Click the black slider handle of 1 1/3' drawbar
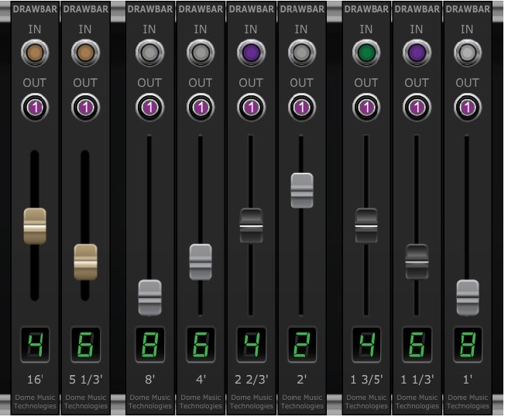The width and height of the screenshot is (508, 420). tap(417, 262)
